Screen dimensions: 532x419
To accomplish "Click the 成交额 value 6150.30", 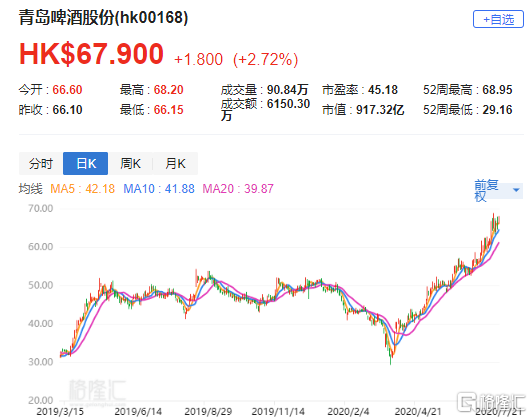I will click(288, 104).
